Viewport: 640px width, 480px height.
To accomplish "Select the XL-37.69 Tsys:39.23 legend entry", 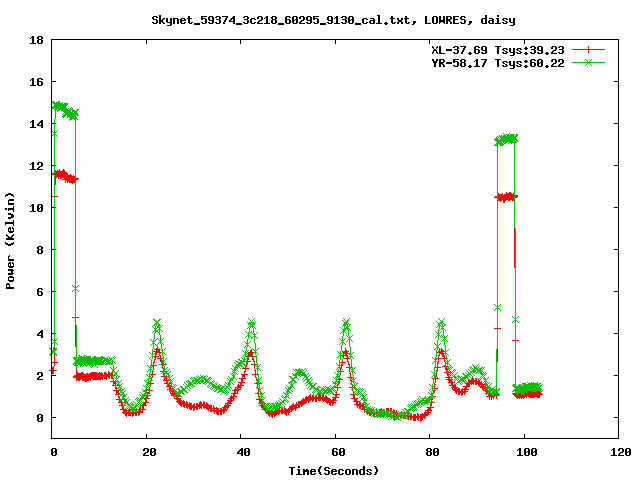I will pyautogui.click(x=498, y=50).
